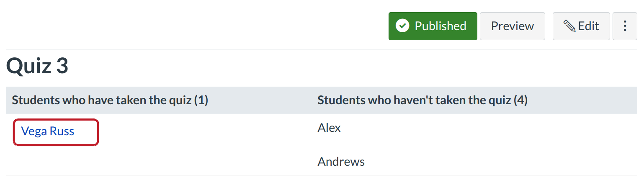Unpublish the quiz via the Published button

click(433, 26)
